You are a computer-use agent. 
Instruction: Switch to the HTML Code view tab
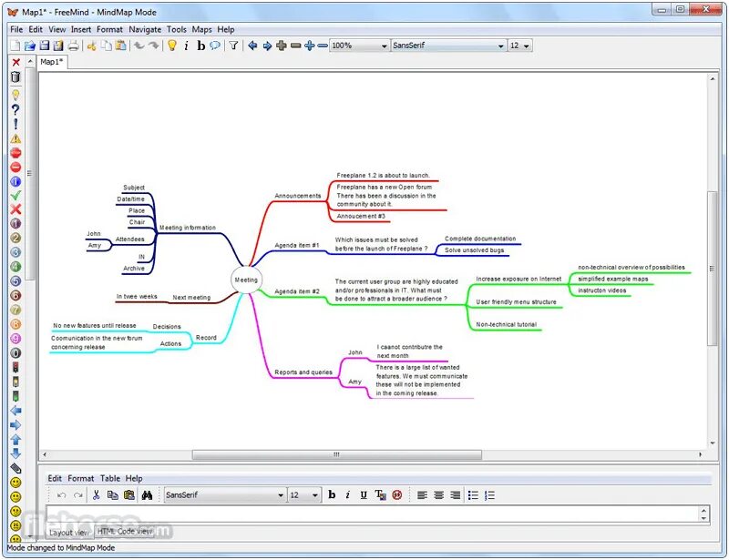[x=125, y=531]
